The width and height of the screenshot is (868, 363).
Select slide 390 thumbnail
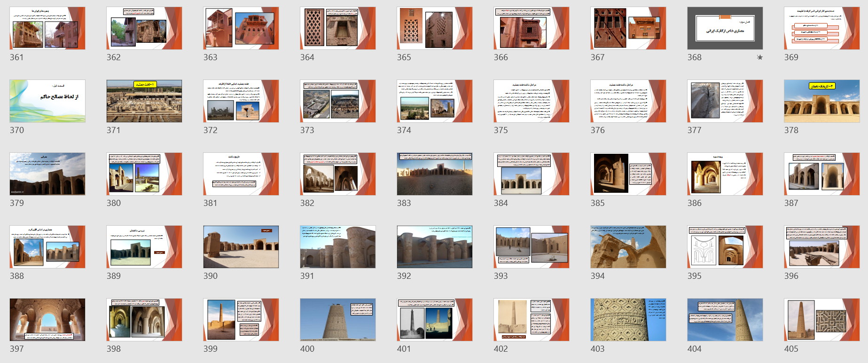(x=241, y=247)
